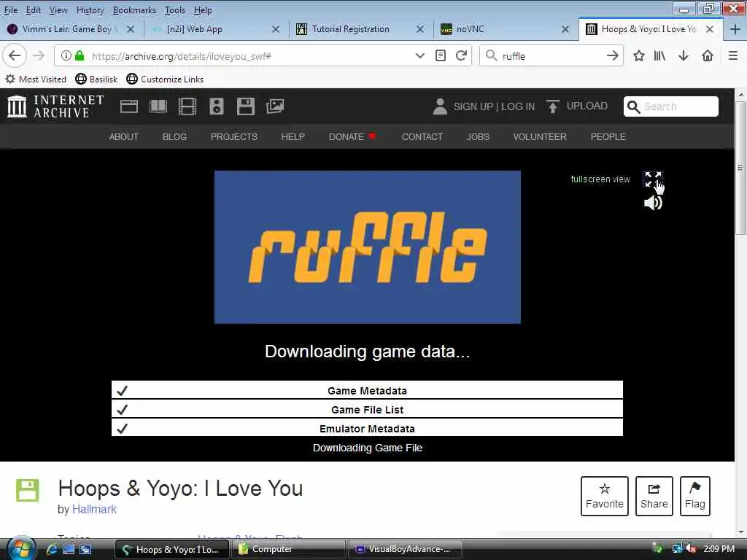
Task: Bookmark this page with the star icon
Action: point(639,55)
